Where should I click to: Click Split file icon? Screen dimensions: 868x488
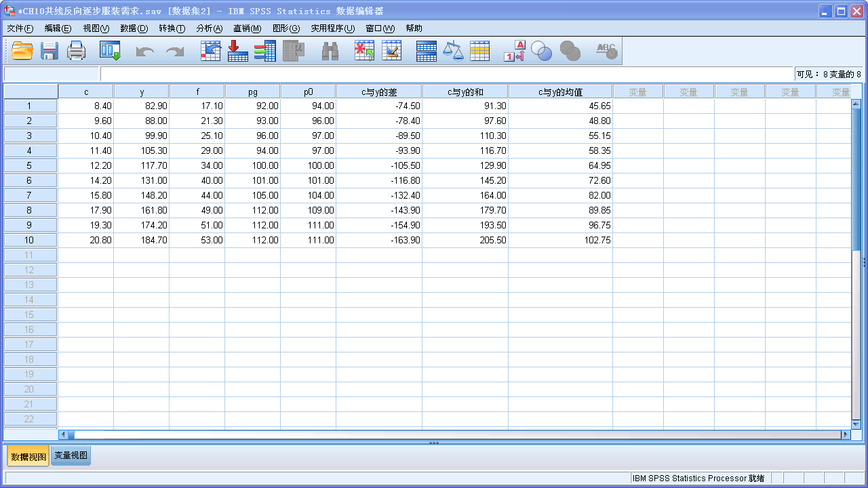click(426, 51)
